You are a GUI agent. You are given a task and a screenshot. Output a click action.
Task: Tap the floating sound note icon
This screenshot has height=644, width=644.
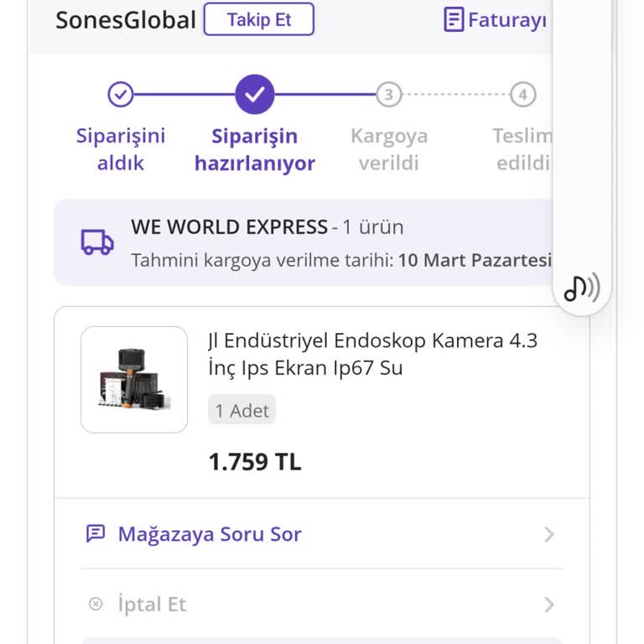pyautogui.click(x=581, y=288)
